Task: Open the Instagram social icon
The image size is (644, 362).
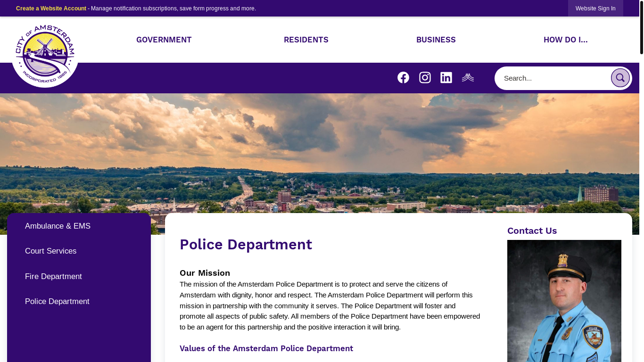Action: point(425,78)
